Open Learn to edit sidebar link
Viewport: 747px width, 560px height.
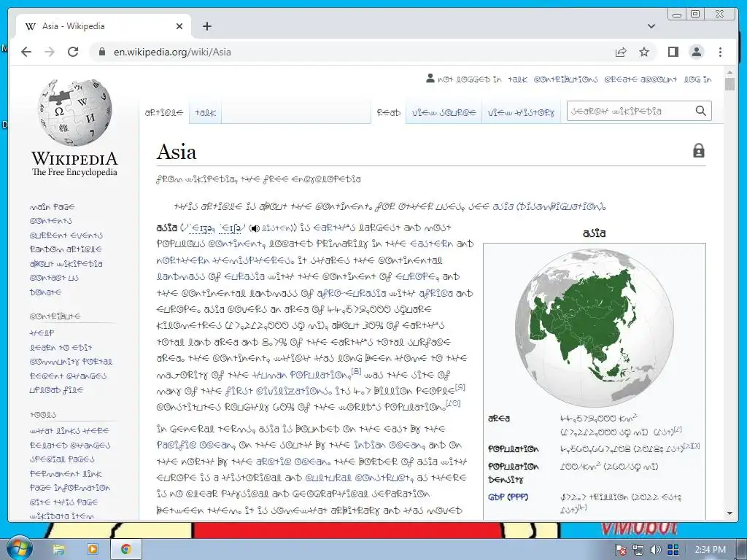[61, 348]
